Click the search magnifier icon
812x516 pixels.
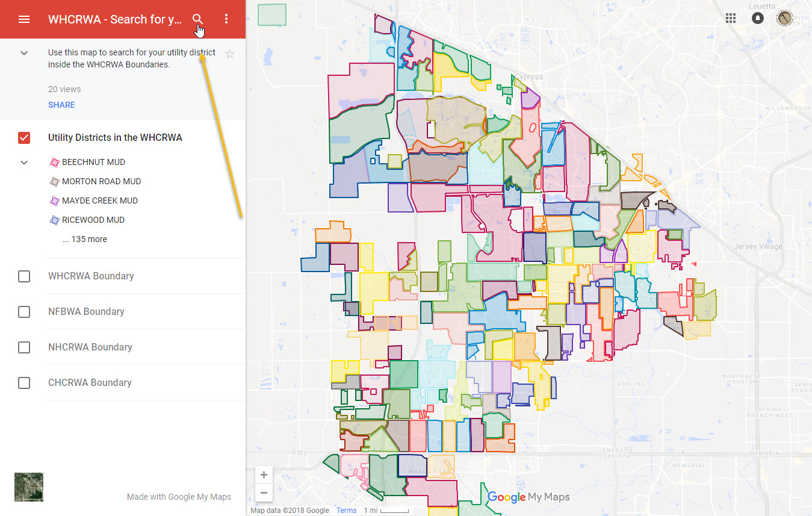pyautogui.click(x=197, y=19)
